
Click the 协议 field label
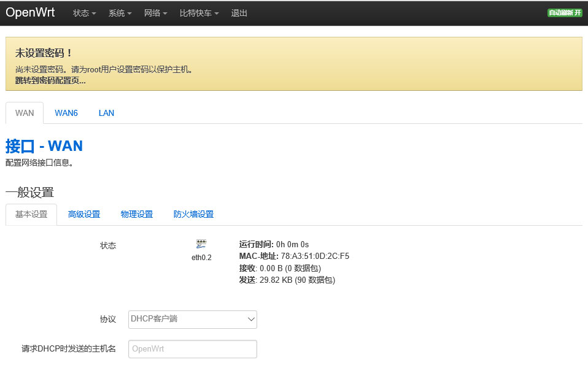click(x=108, y=319)
